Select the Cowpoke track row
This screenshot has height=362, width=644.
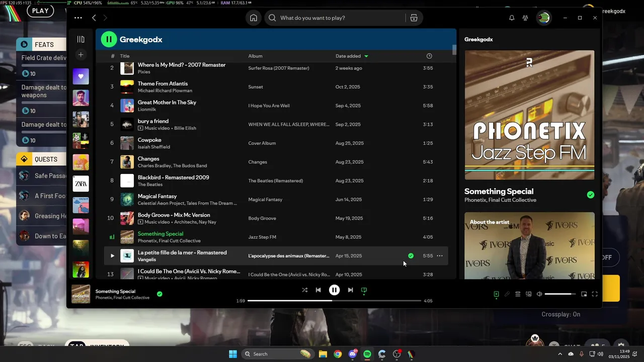276,143
